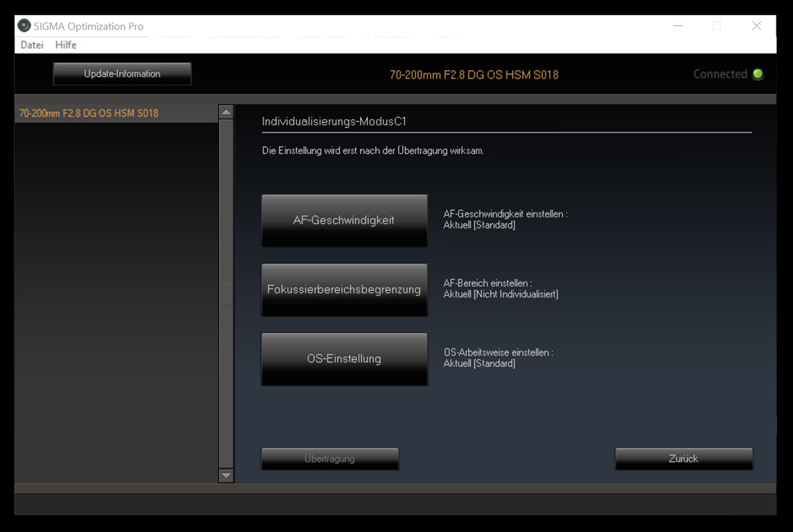Open the AF-Geschwindigkeit settings
The height and width of the screenshot is (532, 793).
click(344, 221)
